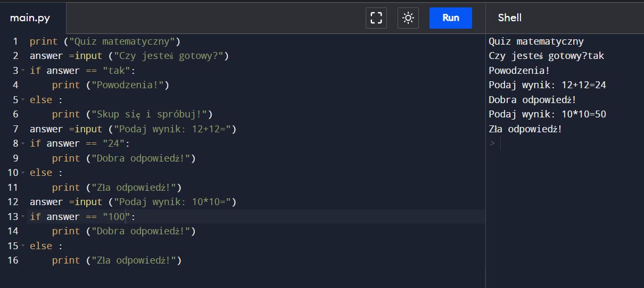Image resolution: width=644 pixels, height=288 pixels.
Task: Click the "24" string on line 8
Action: (x=113, y=143)
